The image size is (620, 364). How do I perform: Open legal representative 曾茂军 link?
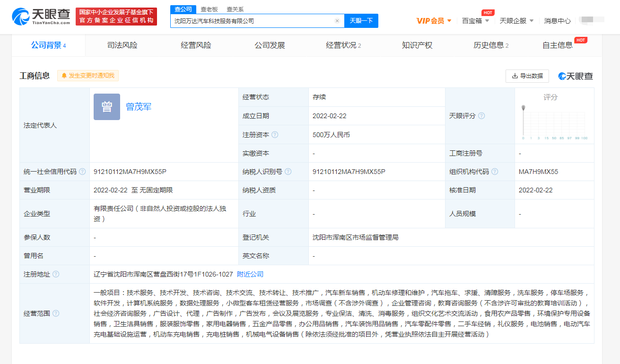pos(139,107)
